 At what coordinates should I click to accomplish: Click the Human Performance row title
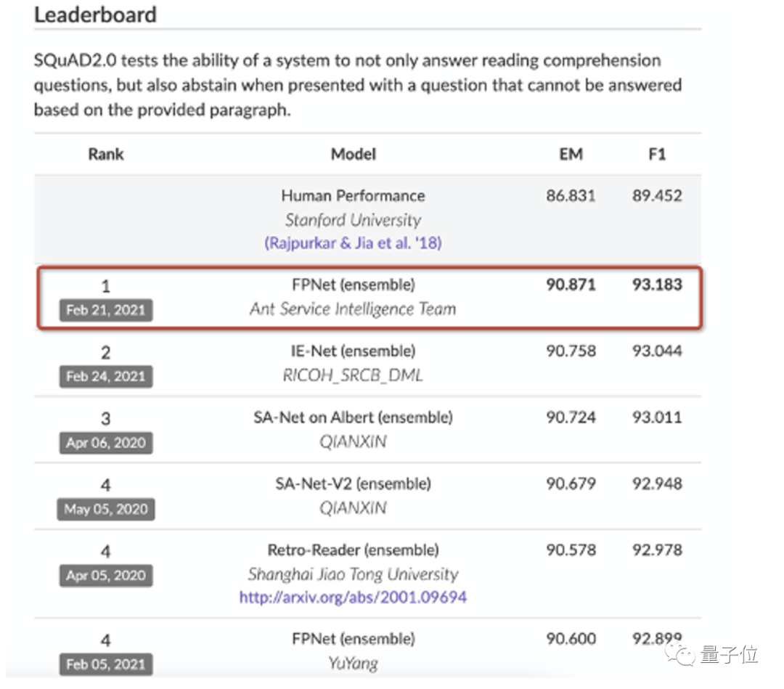click(x=353, y=195)
